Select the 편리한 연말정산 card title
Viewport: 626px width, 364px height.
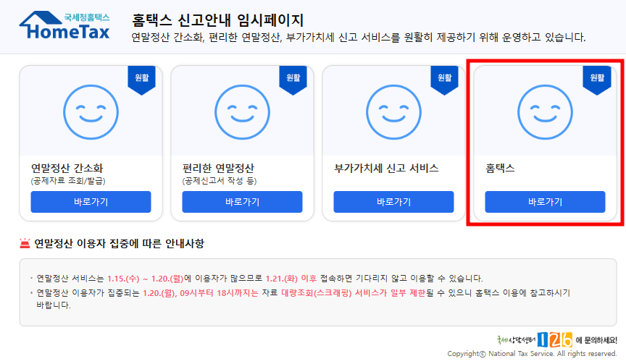[218, 168]
